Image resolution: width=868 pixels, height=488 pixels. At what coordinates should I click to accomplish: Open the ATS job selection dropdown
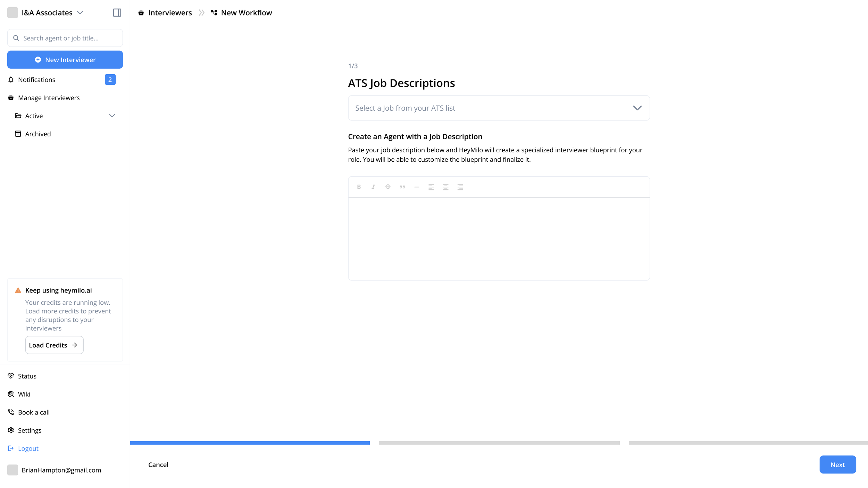(499, 108)
